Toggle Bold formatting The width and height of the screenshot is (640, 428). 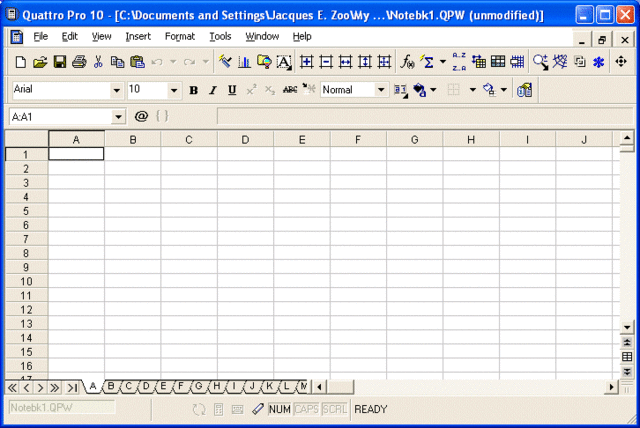coord(193,90)
